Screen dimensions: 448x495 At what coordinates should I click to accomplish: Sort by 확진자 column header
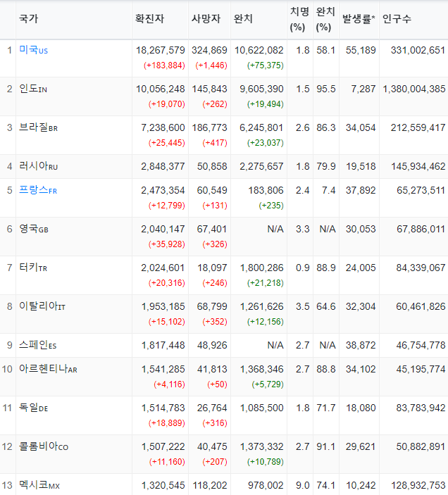149,18
